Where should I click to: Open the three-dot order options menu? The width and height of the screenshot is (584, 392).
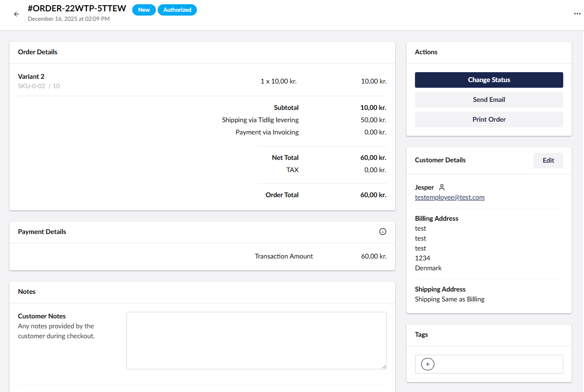(577, 14)
